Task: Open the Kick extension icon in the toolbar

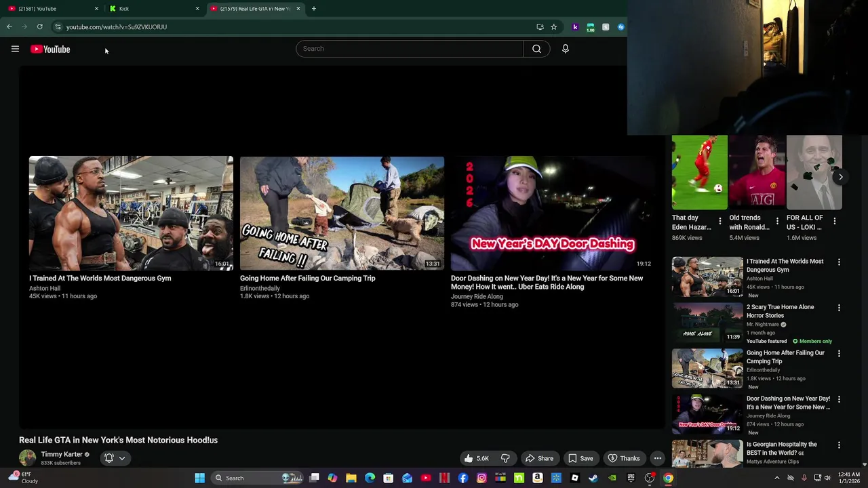Action: (575, 26)
